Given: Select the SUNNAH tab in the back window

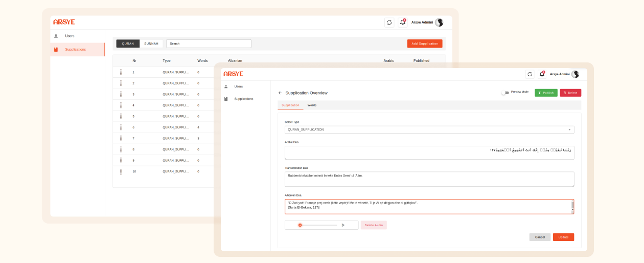Looking at the screenshot, I should pyautogui.click(x=151, y=43).
